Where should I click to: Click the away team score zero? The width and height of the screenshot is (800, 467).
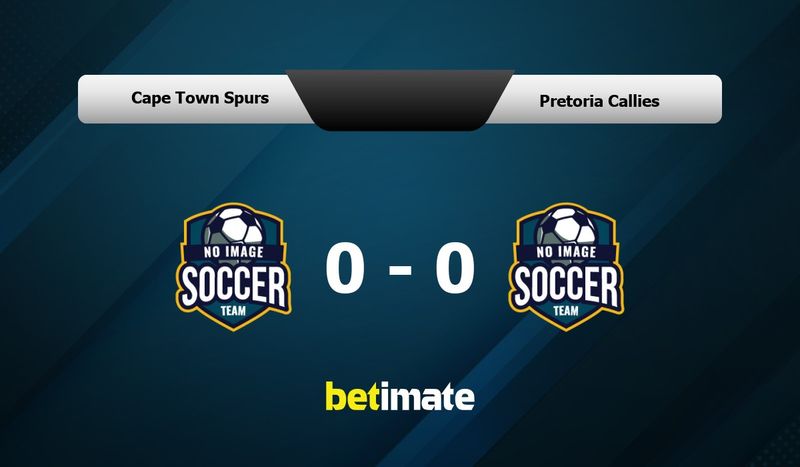455,267
